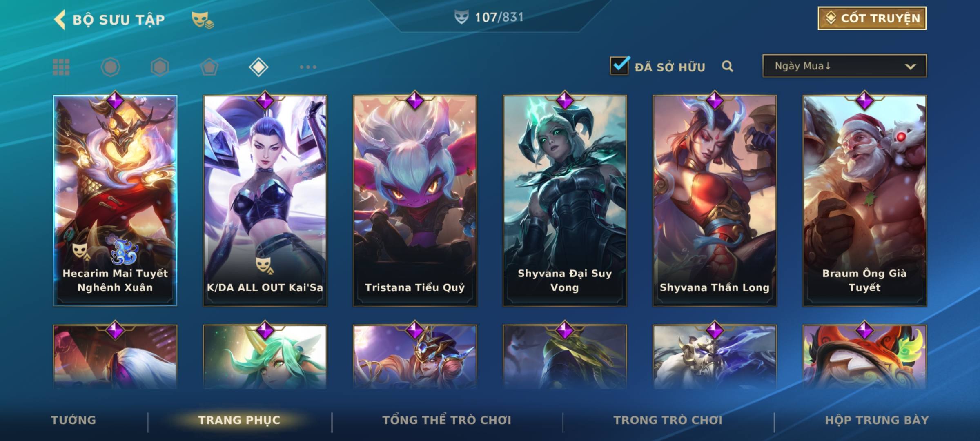Select Braum Ông Già Tuyết skin card

pyautogui.click(x=864, y=200)
